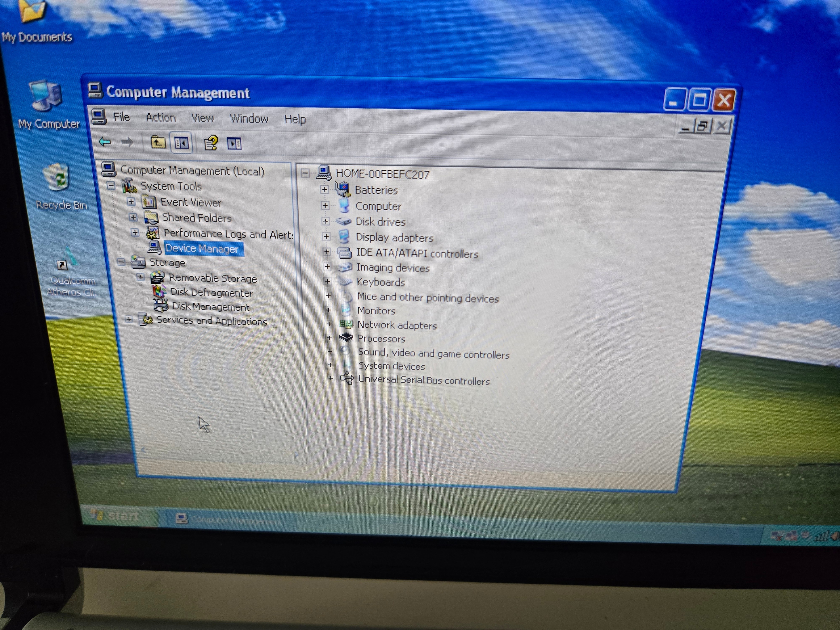The height and width of the screenshot is (630, 840).
Task: Click the rightmost toolbar pane icon
Action: (234, 144)
